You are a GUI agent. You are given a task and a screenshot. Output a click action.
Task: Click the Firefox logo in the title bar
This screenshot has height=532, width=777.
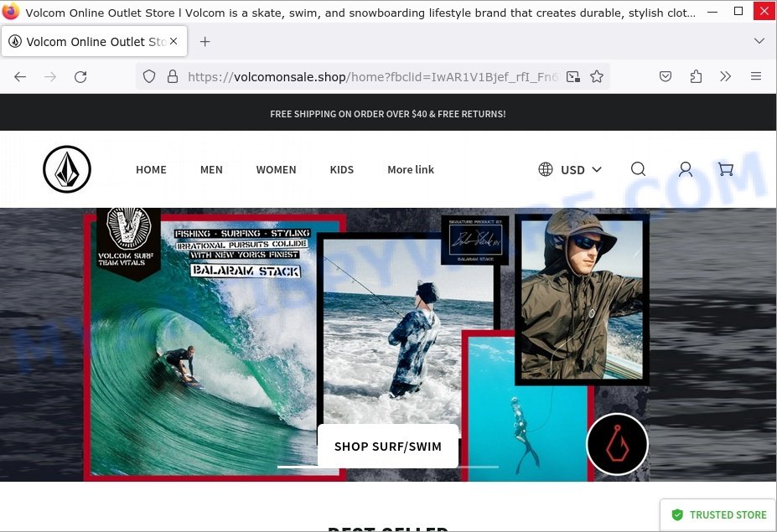point(10,11)
